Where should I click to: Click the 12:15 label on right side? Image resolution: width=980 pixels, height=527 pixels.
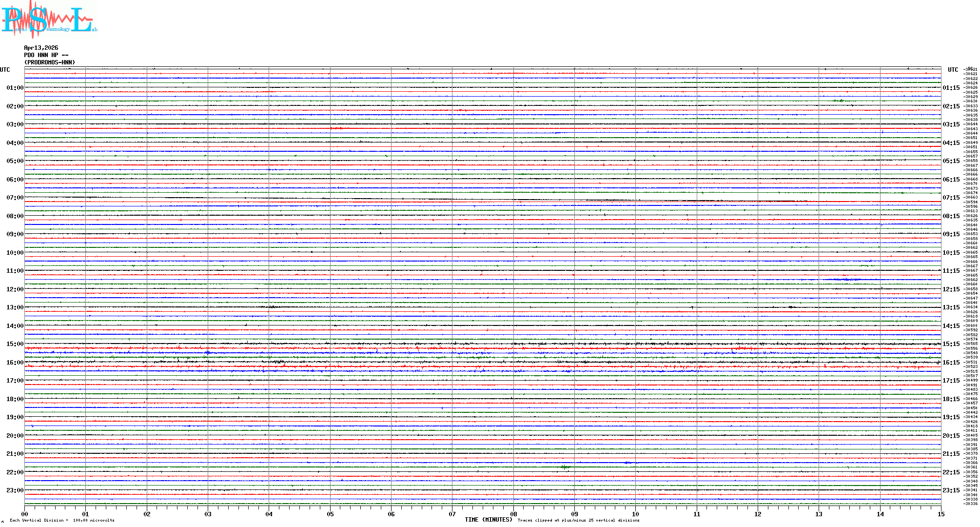pyautogui.click(x=951, y=289)
